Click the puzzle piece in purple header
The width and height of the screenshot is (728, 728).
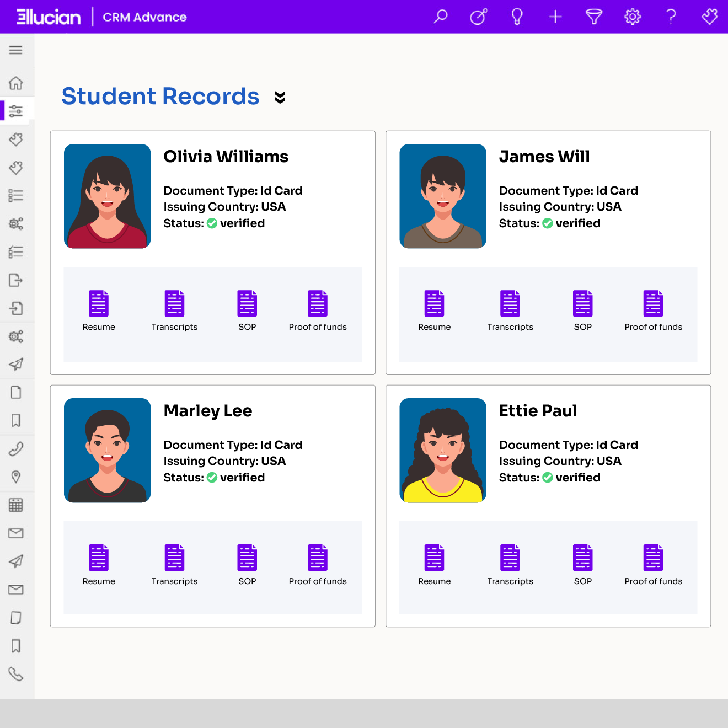710,17
